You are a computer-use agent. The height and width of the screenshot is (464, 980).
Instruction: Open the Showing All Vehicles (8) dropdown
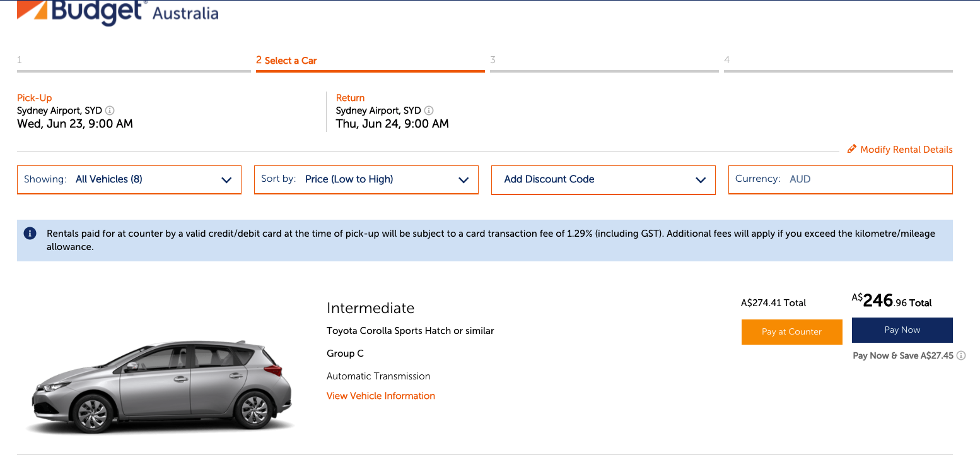129,179
